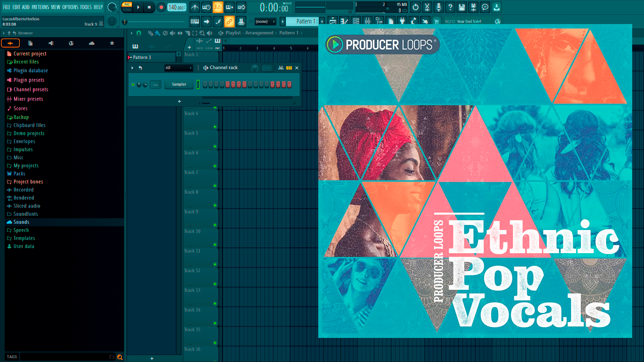Viewport: 644px width, 362px height.
Task: Click the undo history icon
Action: click(x=415, y=7)
